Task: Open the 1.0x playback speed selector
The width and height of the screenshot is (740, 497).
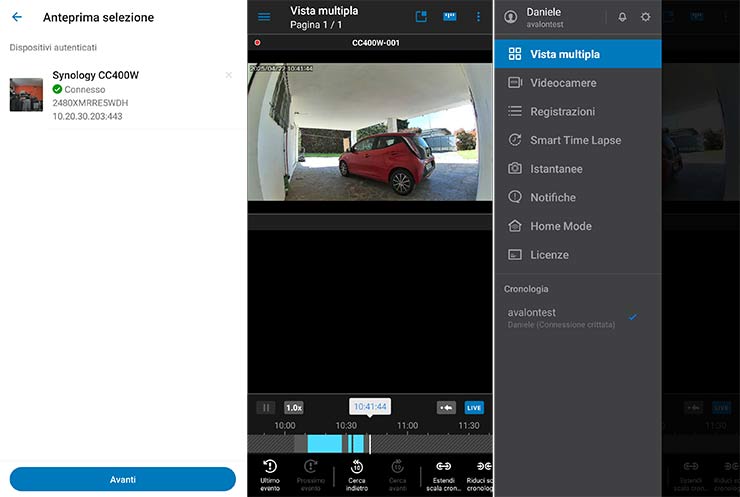Action: pos(294,407)
